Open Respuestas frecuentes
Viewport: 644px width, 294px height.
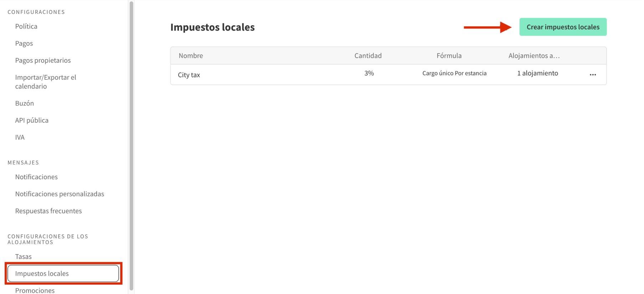pyautogui.click(x=48, y=211)
